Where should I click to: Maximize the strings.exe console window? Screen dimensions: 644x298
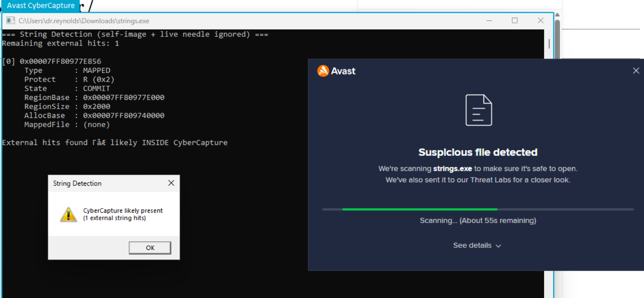[x=515, y=20]
